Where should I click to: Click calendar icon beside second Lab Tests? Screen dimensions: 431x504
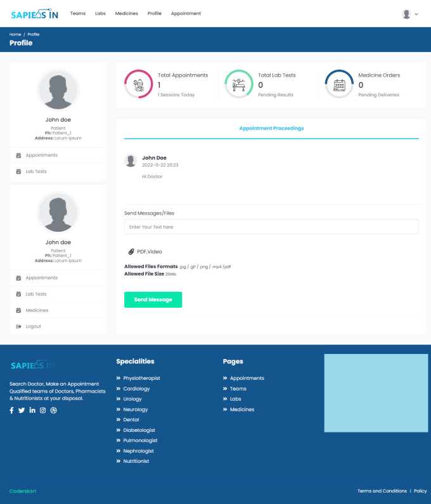18,294
